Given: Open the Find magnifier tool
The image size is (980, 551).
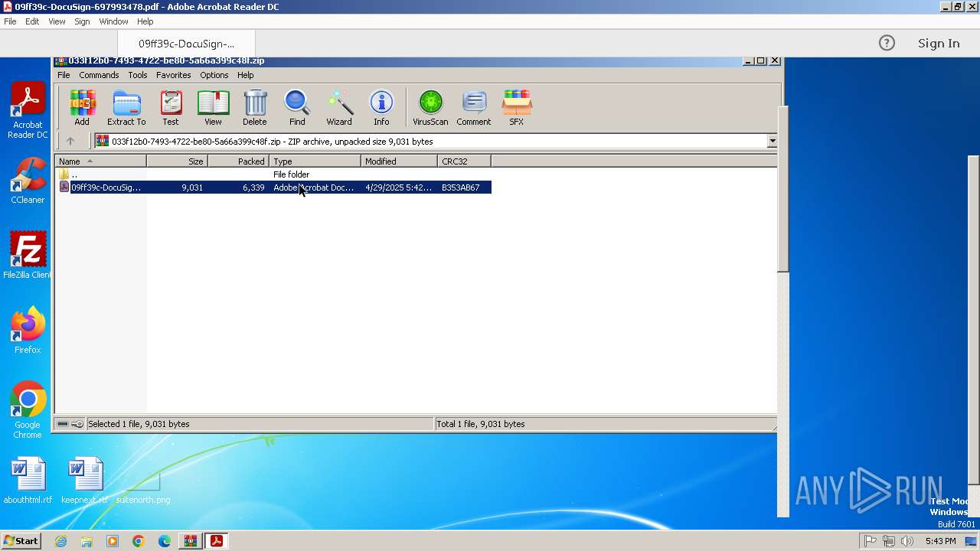Looking at the screenshot, I should 297,107.
